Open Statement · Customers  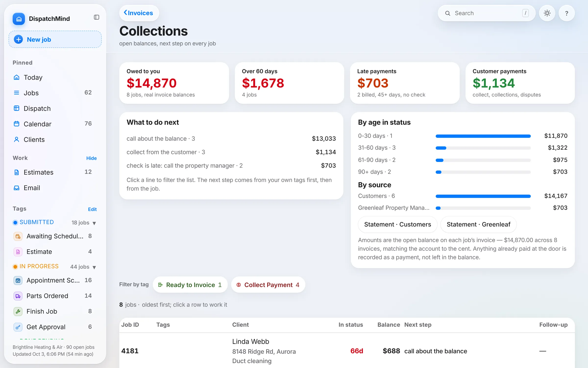397,224
